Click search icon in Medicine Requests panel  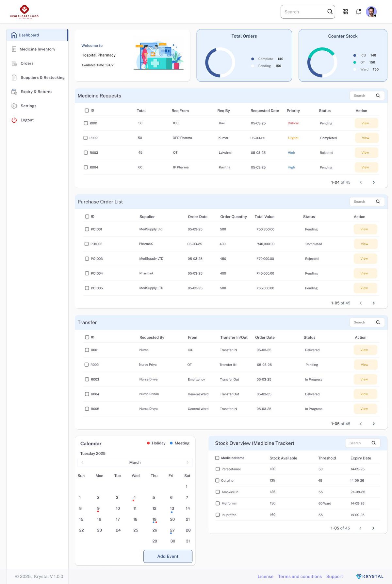pos(378,95)
